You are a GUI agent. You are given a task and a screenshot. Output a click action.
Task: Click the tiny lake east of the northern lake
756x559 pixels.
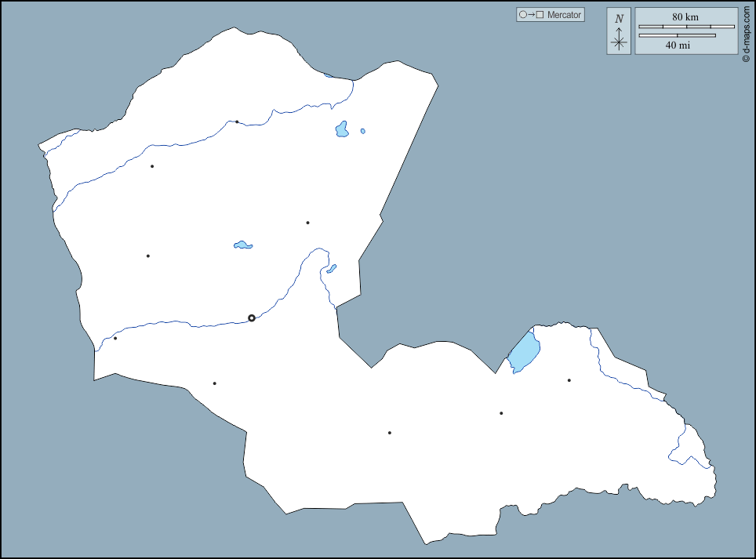coord(362,131)
